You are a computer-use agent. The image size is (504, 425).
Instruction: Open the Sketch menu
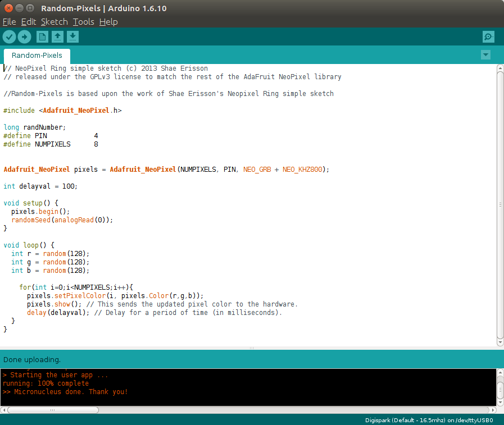click(x=54, y=22)
